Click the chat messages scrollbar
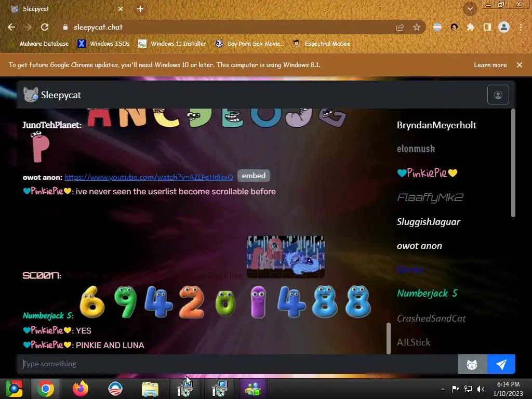This screenshot has height=399, width=532. (x=389, y=338)
